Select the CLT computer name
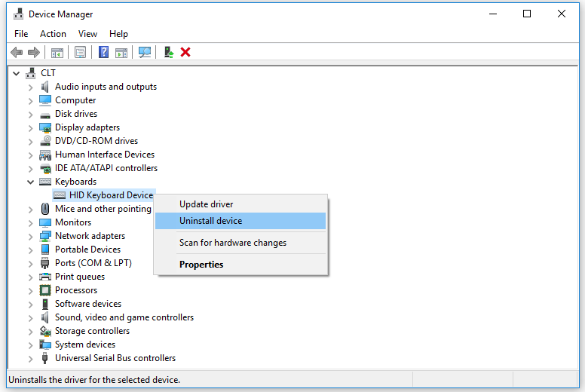Viewport: 585px width, 392px height. [x=48, y=73]
